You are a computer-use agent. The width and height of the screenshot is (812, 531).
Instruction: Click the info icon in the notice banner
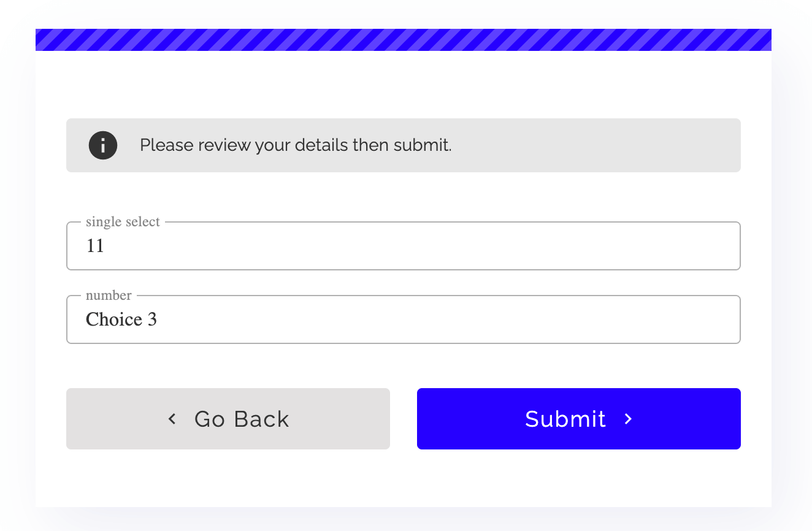pyautogui.click(x=103, y=145)
